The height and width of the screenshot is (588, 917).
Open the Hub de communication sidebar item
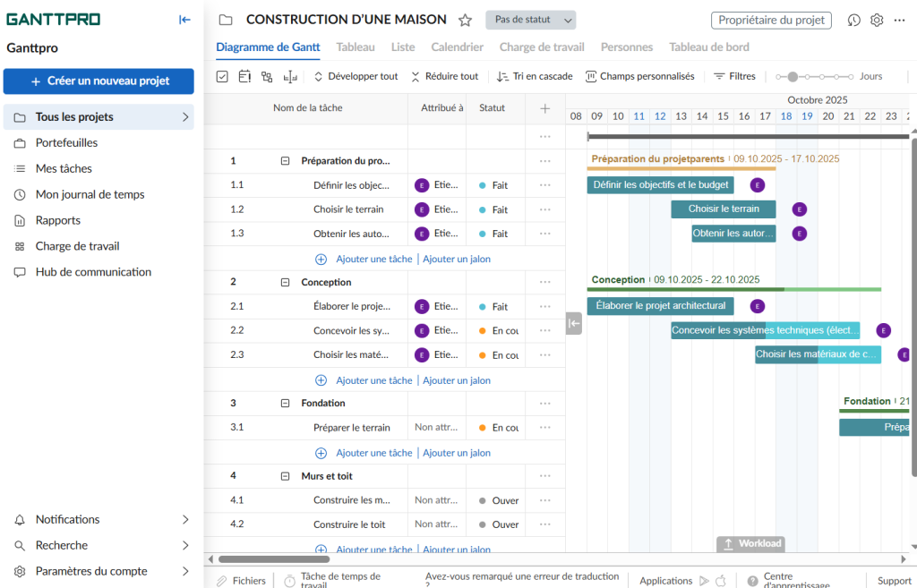click(x=95, y=271)
